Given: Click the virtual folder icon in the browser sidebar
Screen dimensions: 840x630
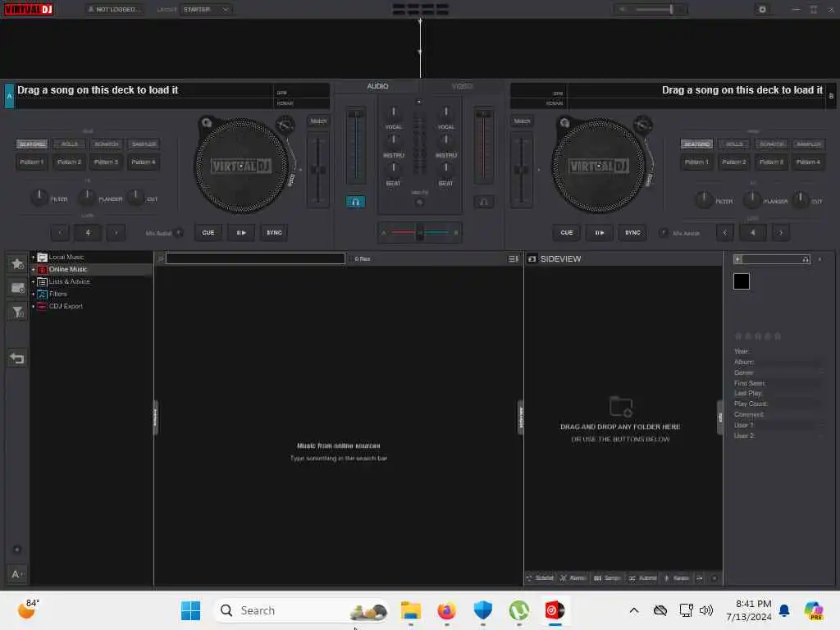Looking at the screenshot, I should (17, 288).
